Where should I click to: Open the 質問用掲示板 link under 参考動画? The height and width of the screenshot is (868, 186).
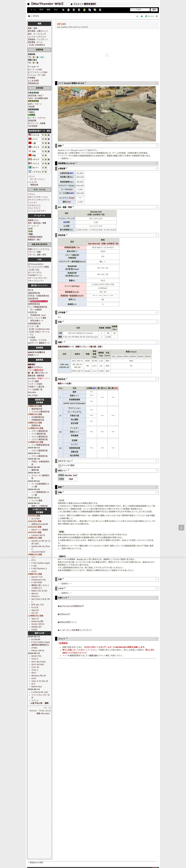33,84
